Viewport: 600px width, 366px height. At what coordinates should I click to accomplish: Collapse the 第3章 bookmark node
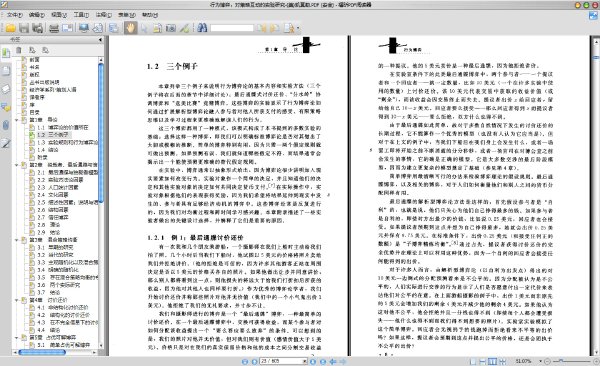(x=16, y=240)
